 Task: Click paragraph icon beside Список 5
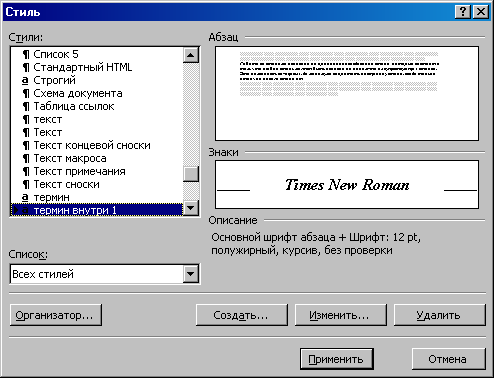coord(26,54)
